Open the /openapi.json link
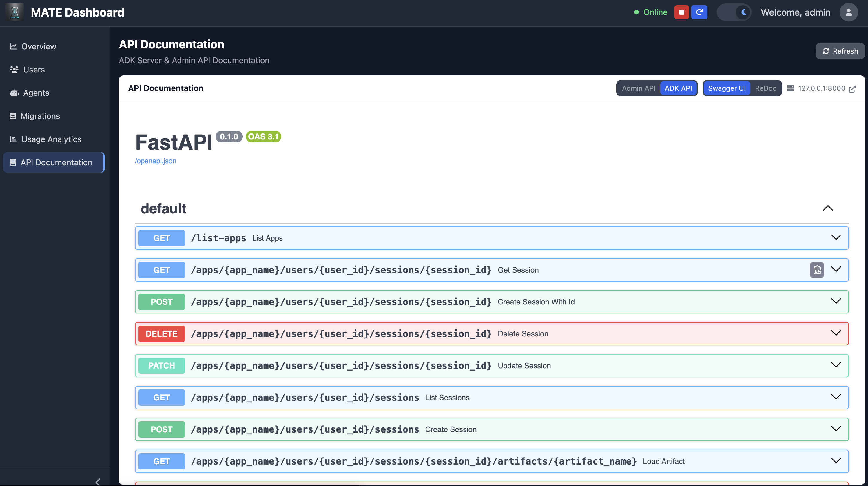The height and width of the screenshot is (486, 868). tap(156, 161)
